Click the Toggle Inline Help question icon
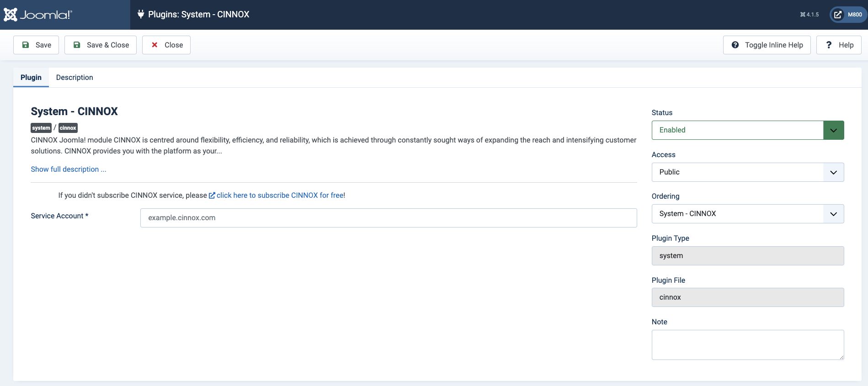The image size is (868, 386). coord(735,45)
